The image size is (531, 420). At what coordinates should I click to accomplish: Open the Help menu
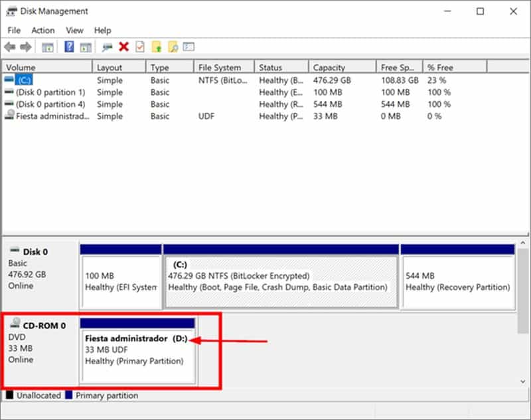(x=102, y=31)
